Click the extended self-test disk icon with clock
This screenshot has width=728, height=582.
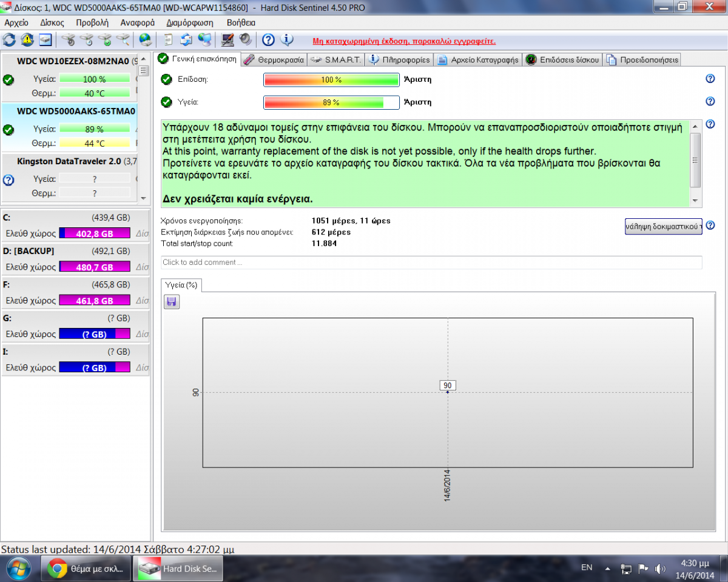pyautogui.click(x=87, y=40)
